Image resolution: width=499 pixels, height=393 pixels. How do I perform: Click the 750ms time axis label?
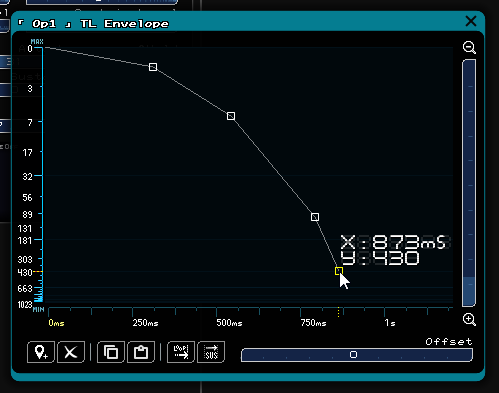(313, 323)
